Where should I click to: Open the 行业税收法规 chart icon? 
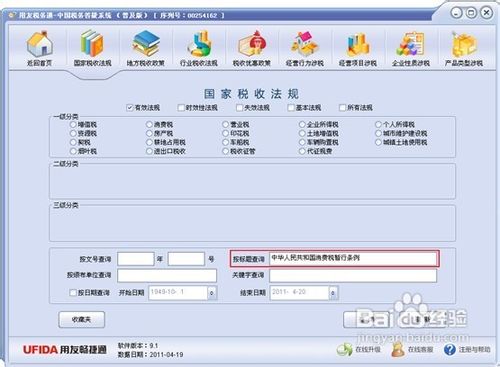pyautogui.click(x=199, y=43)
